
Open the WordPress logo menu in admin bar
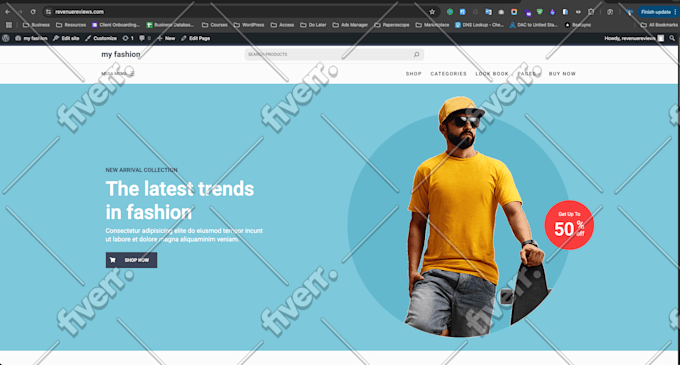tap(6, 38)
